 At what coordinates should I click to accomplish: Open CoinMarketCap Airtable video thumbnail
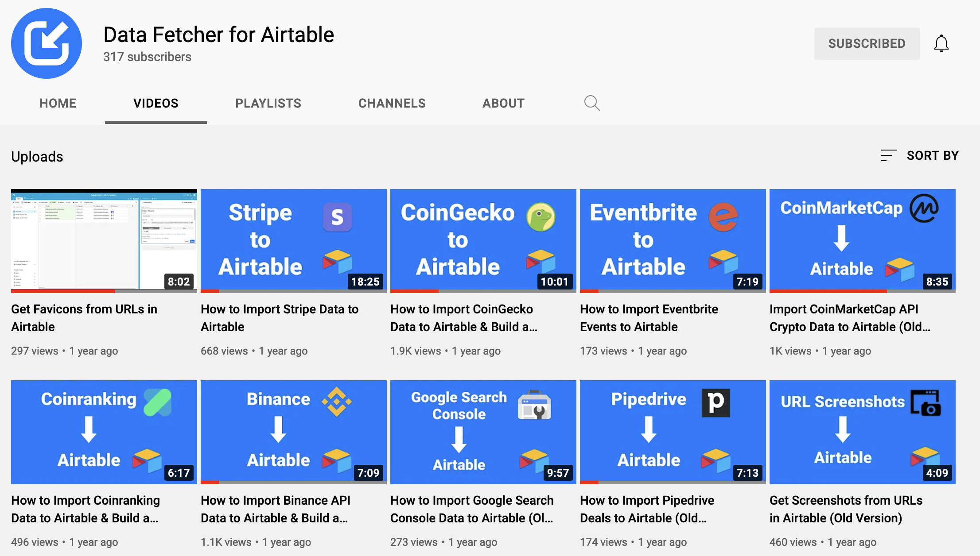pos(863,241)
